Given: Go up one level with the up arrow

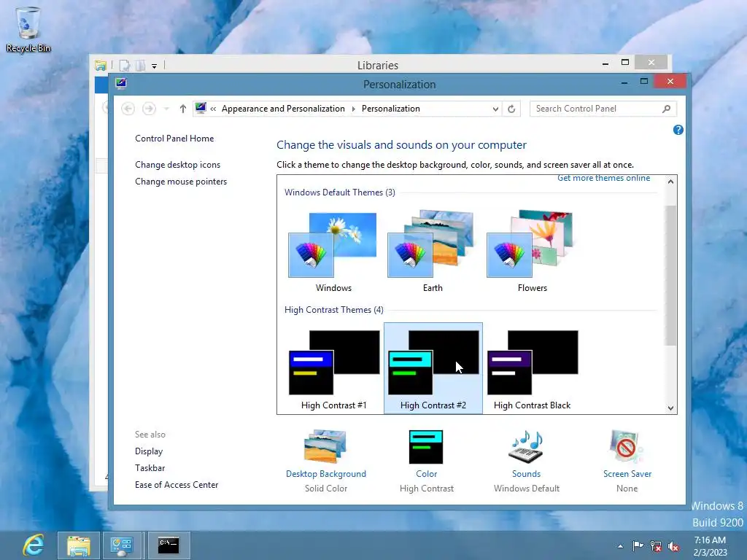Looking at the screenshot, I should [x=183, y=109].
